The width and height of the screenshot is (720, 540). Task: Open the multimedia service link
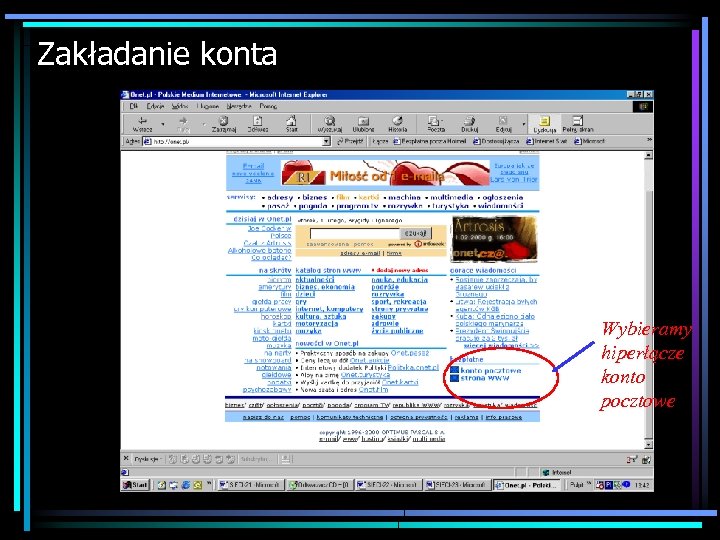(451, 197)
